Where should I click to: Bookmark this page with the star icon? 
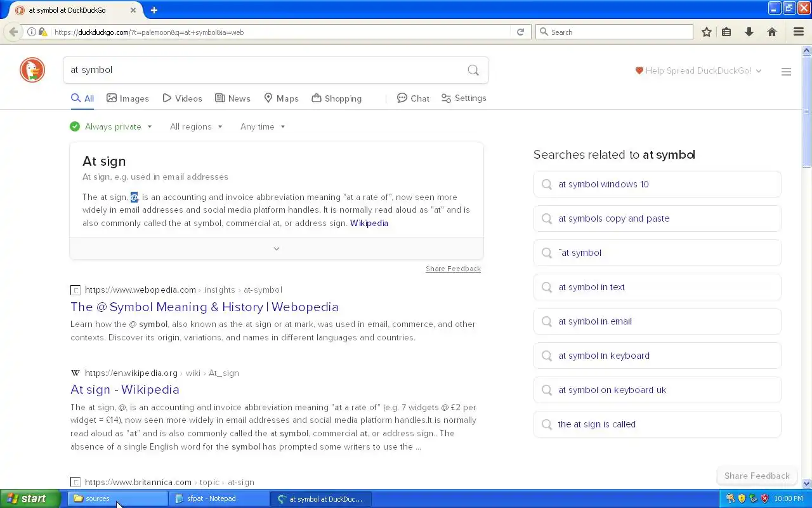pos(706,32)
